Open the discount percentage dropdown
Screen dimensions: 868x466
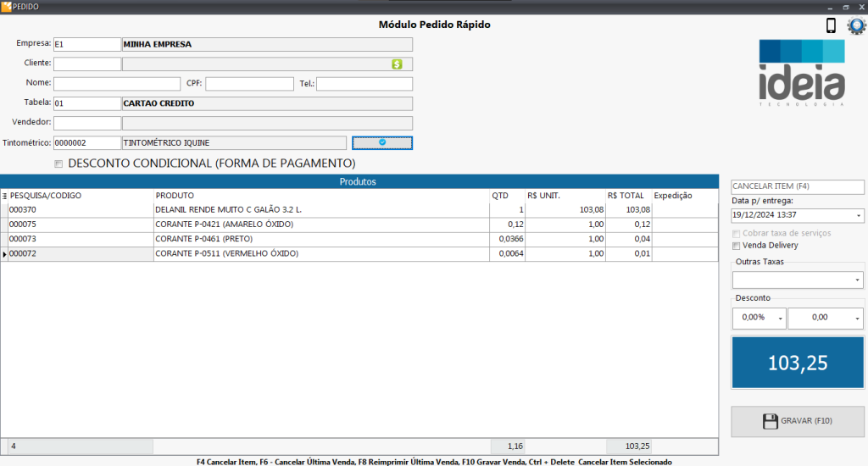pos(780,319)
